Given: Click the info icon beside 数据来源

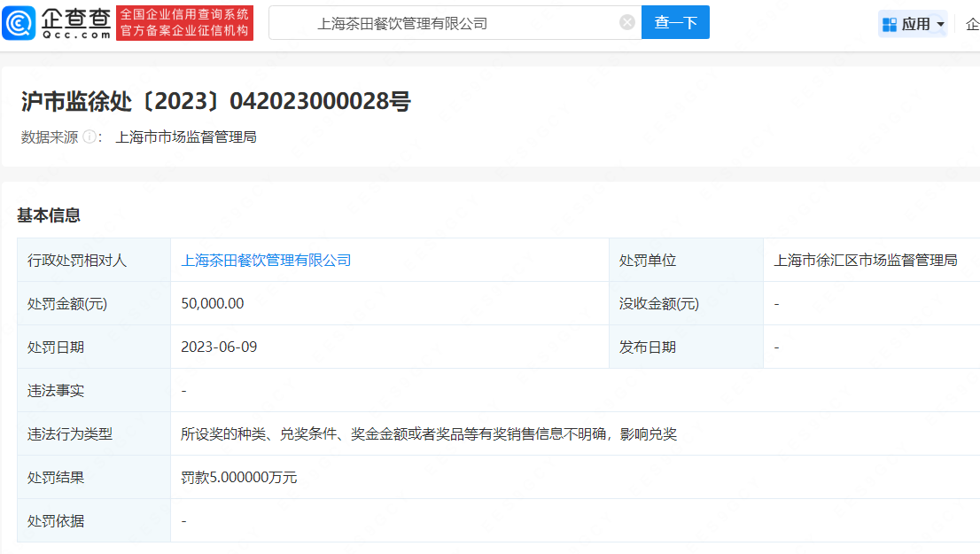Looking at the screenshot, I should tap(89, 137).
